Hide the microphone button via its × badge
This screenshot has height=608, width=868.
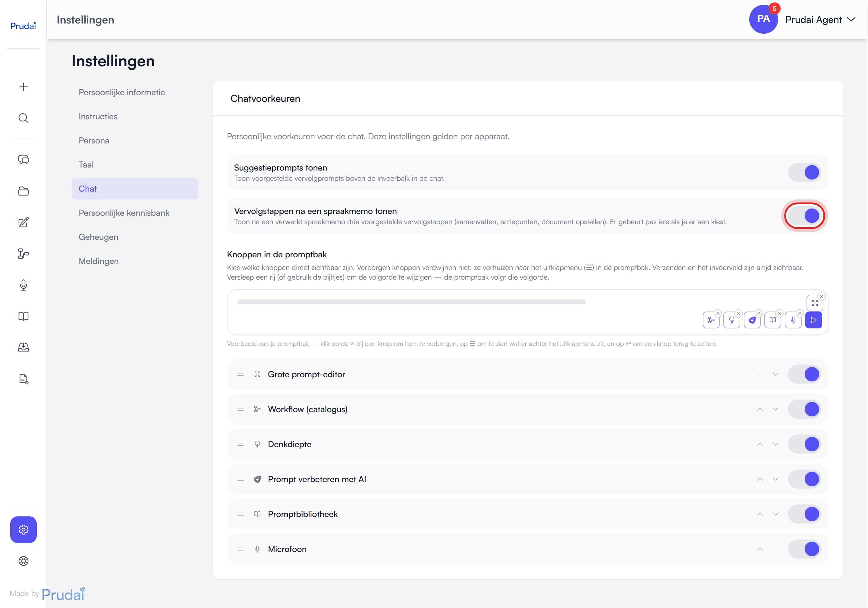click(x=800, y=313)
